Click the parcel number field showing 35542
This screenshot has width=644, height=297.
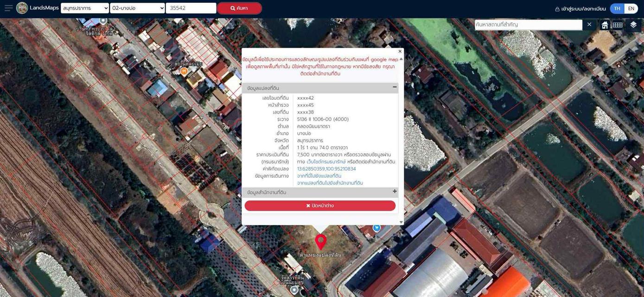191,8
